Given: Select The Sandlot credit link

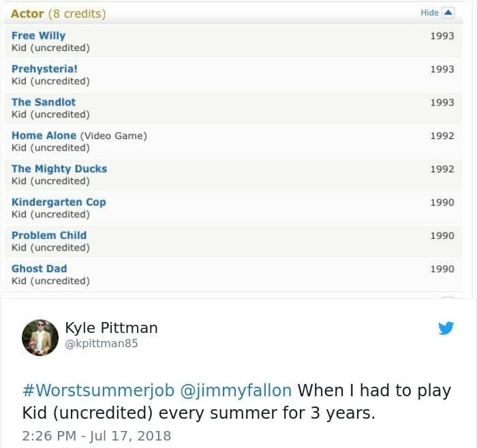Looking at the screenshot, I should coord(44,102).
